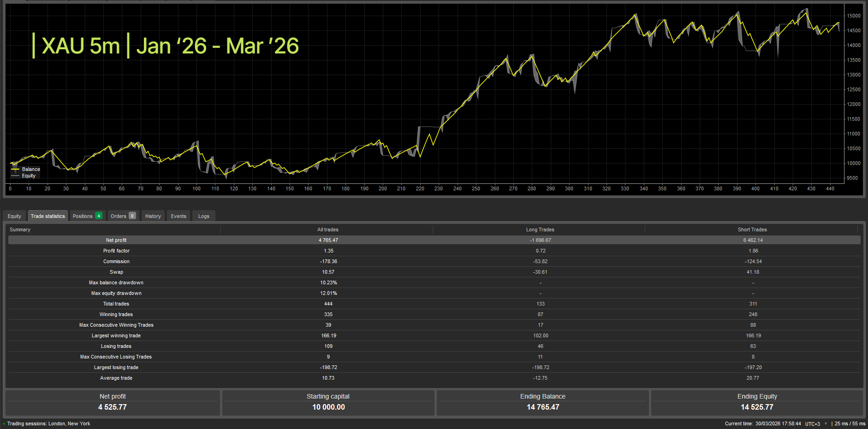Open the "All trades" column header options
Screen dimensions: 868x429
pyautogui.click(x=328, y=229)
